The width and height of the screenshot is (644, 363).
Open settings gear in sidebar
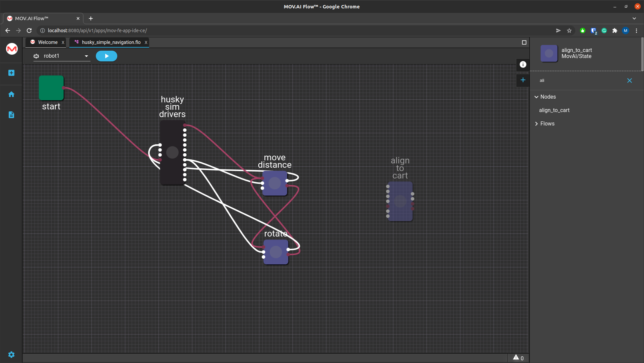[11, 355]
